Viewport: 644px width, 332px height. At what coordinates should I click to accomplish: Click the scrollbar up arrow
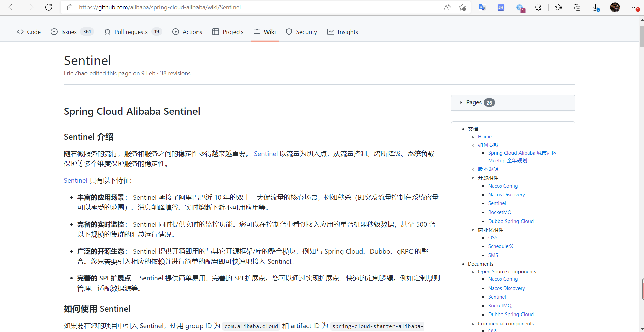(x=642, y=20)
